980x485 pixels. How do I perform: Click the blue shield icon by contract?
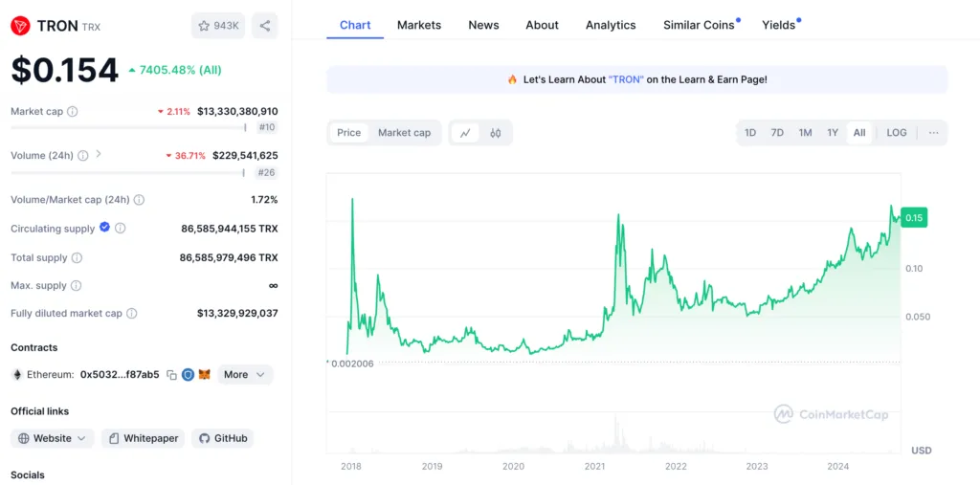188,375
